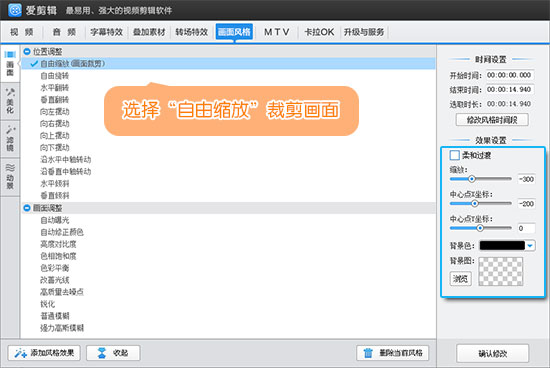Open the 音频 tab
Viewport: 550px width, 368px height.
pos(64,32)
